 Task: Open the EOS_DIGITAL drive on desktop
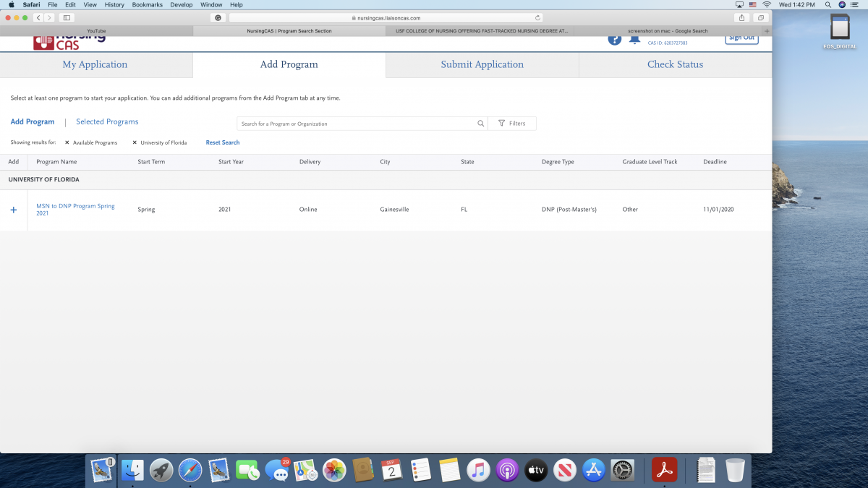pyautogui.click(x=840, y=31)
